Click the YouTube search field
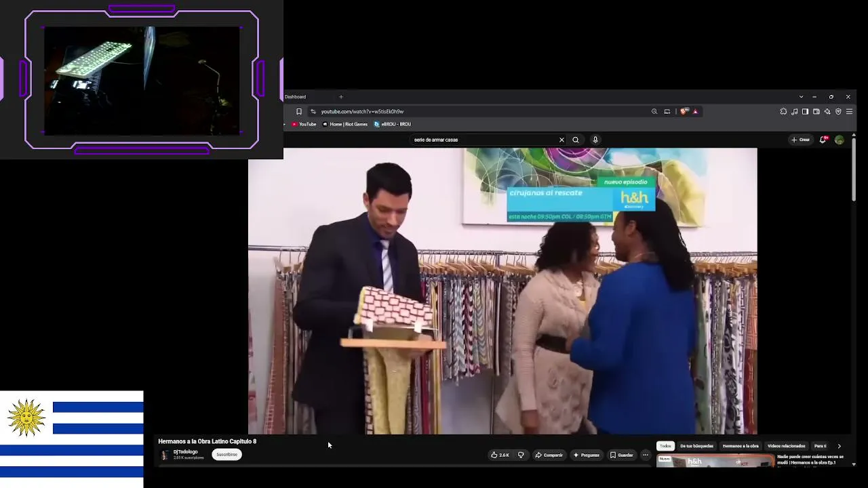 point(484,140)
